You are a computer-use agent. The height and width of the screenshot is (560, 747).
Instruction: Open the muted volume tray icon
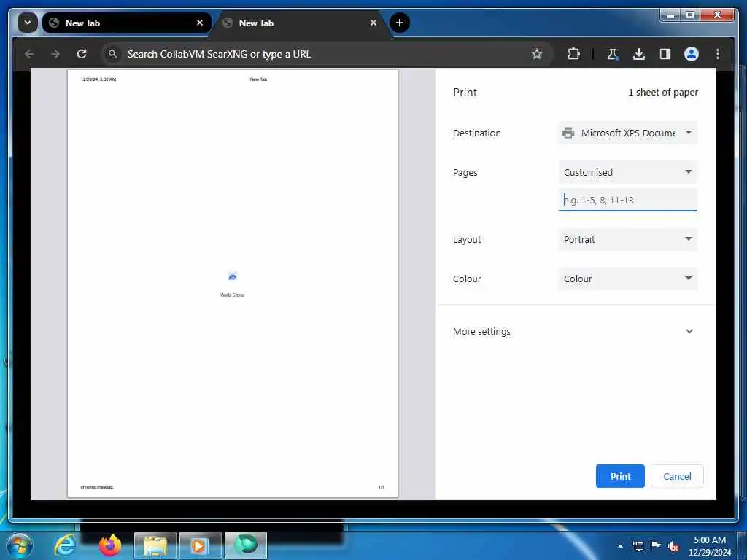click(673, 547)
